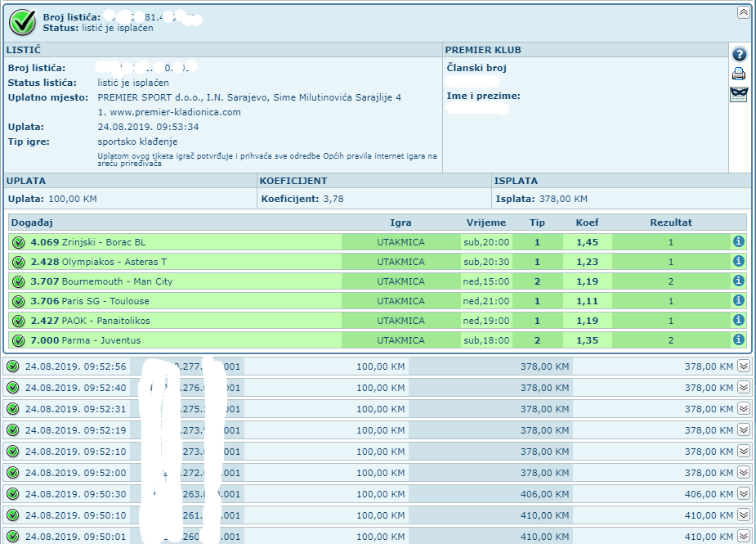Image resolution: width=756 pixels, height=544 pixels.
Task: Show info for Parma - Juventus
Action: (x=738, y=339)
